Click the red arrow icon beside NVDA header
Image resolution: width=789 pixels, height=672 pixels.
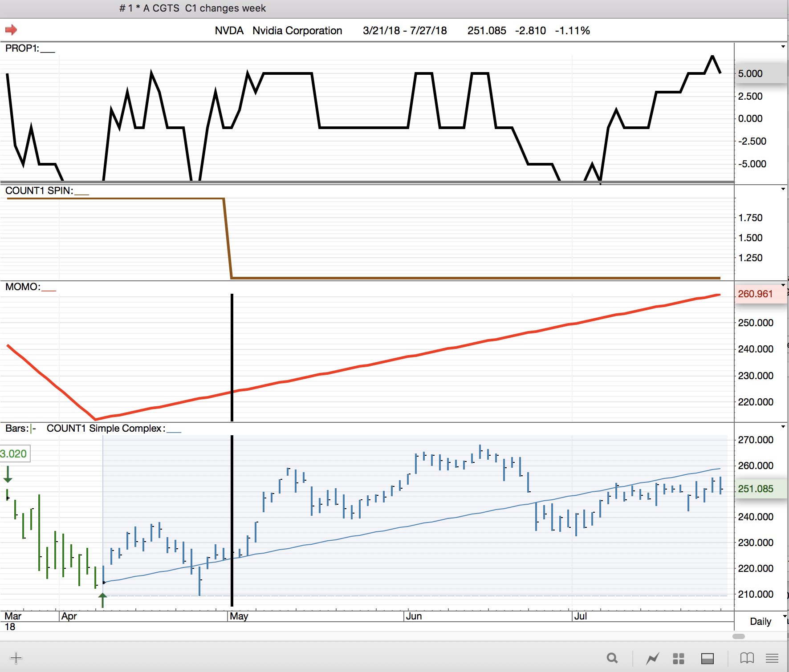(x=11, y=30)
